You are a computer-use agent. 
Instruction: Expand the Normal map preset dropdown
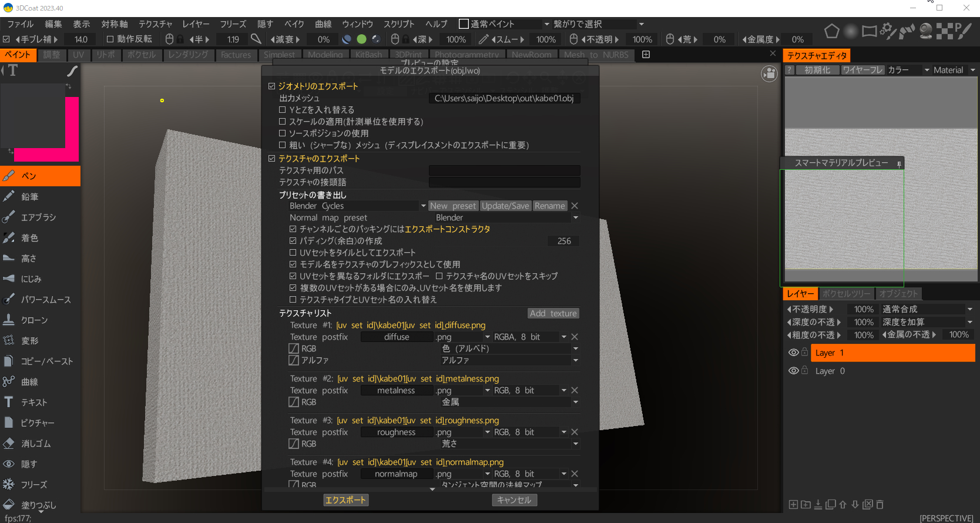coord(575,217)
